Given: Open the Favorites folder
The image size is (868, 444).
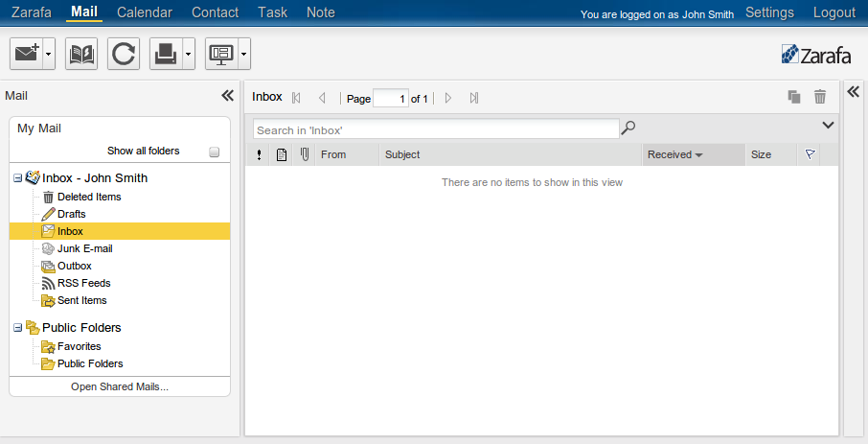Looking at the screenshot, I should (x=80, y=346).
